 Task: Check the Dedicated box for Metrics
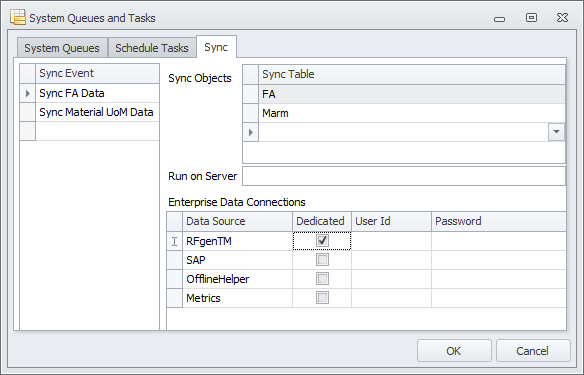(x=322, y=298)
